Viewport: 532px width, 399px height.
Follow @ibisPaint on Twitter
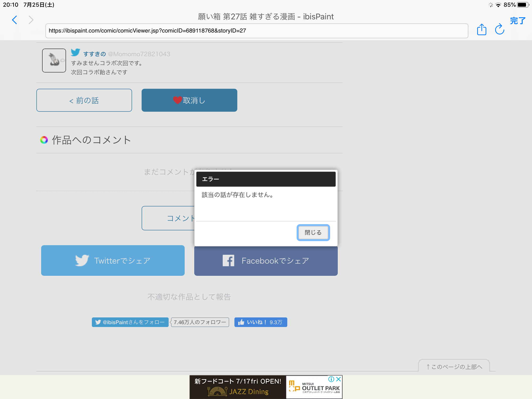pyautogui.click(x=130, y=322)
